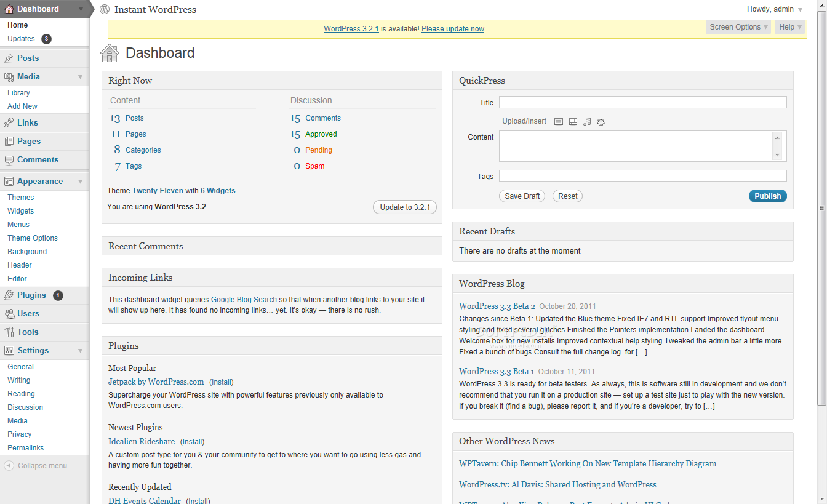Open Discussion settings
Image resolution: width=827 pixels, height=504 pixels.
click(x=25, y=407)
